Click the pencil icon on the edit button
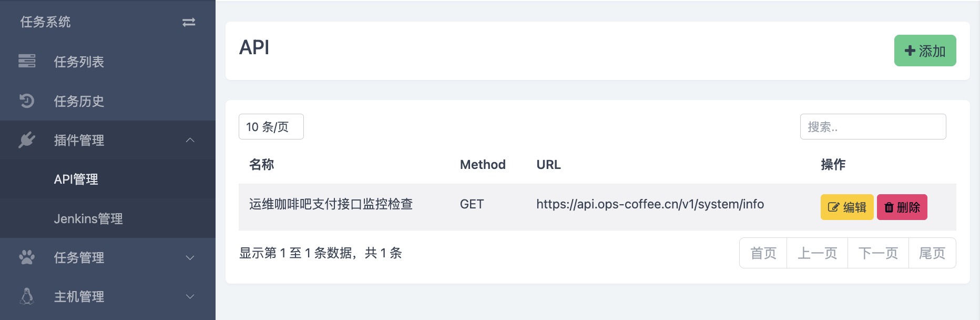The height and width of the screenshot is (320, 980). coord(833,207)
